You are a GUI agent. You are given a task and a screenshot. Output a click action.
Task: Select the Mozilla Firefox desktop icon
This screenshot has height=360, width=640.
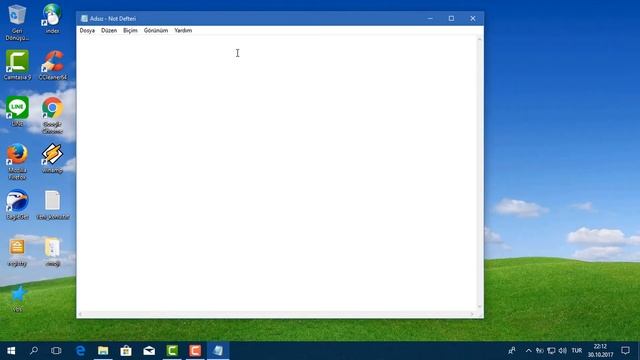pyautogui.click(x=17, y=162)
